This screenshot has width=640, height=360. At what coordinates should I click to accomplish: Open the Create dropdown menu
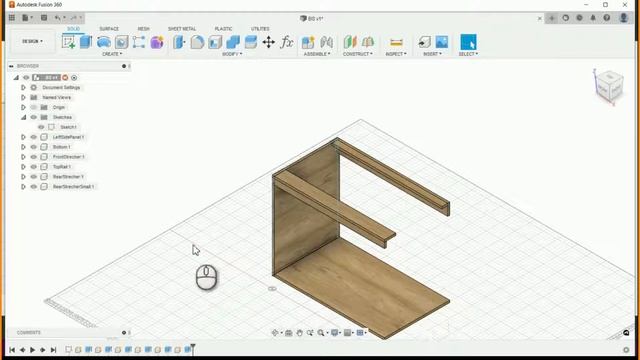click(x=112, y=54)
